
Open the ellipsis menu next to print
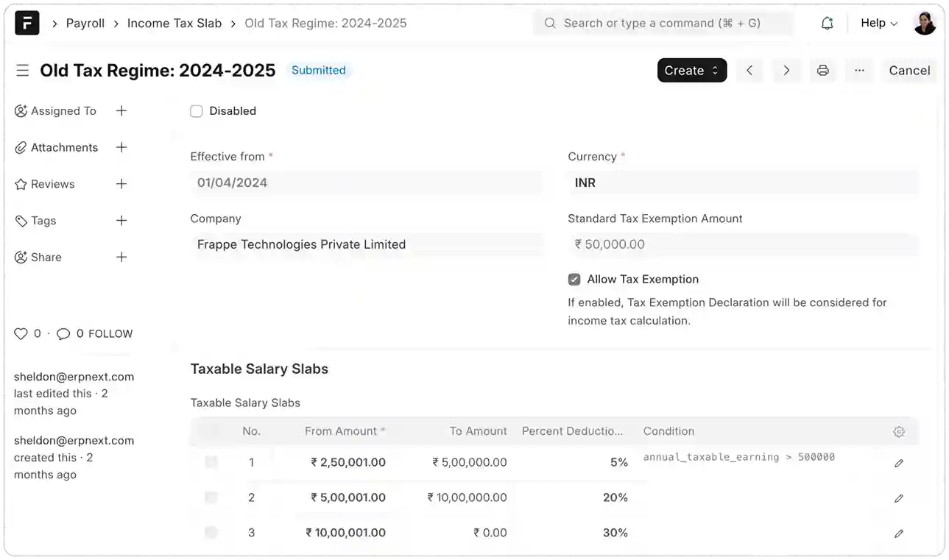coord(859,70)
